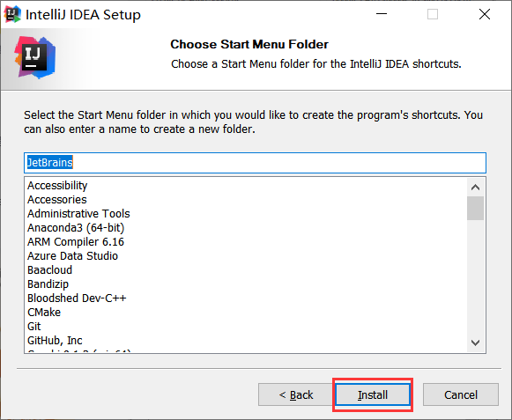Go back with the Back button
Image resolution: width=512 pixels, height=420 pixels.
pos(296,394)
